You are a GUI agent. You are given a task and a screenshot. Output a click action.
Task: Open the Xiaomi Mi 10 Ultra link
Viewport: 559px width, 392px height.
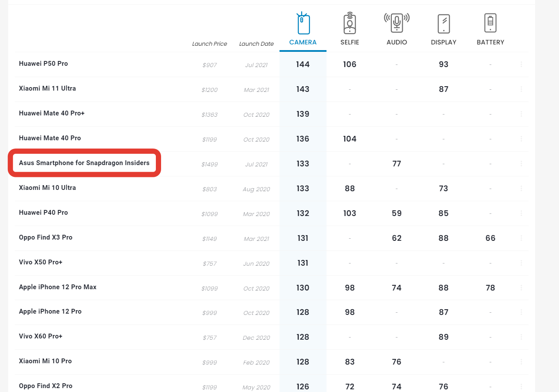[47, 188]
